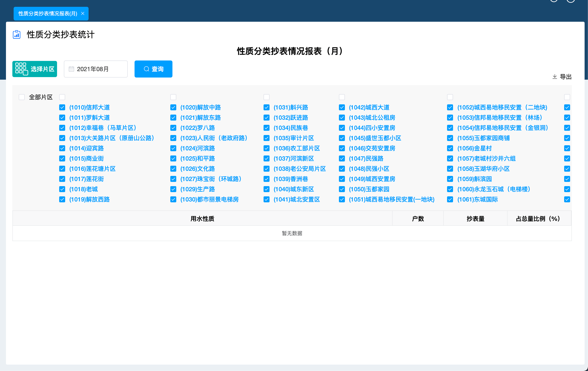This screenshot has height=371, width=588.
Task: Click the calendar icon in the month field
Action: pyautogui.click(x=71, y=69)
